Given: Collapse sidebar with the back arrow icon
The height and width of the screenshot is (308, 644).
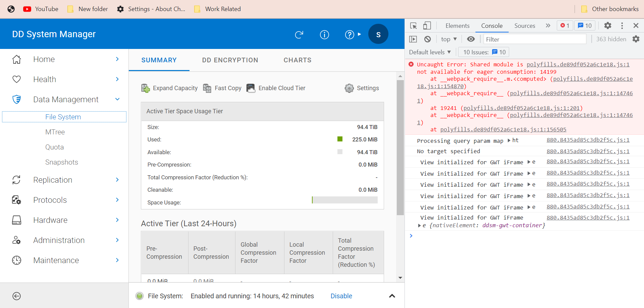Looking at the screenshot, I should tap(16, 296).
